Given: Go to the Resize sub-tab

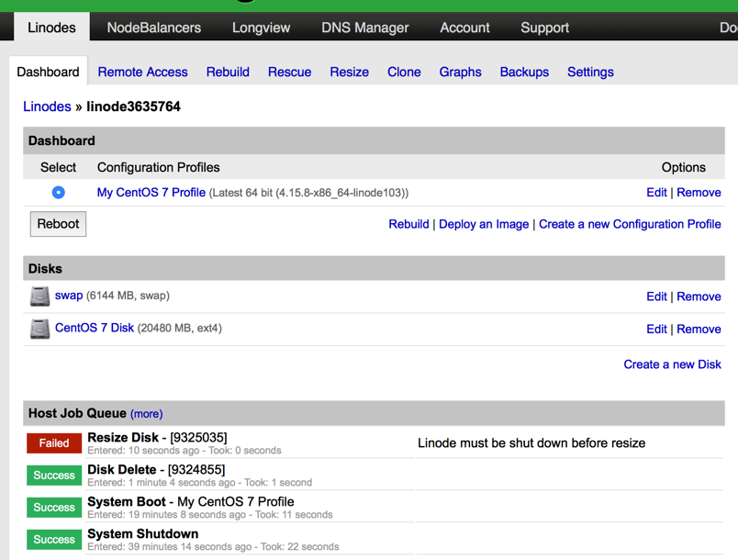Looking at the screenshot, I should [349, 72].
